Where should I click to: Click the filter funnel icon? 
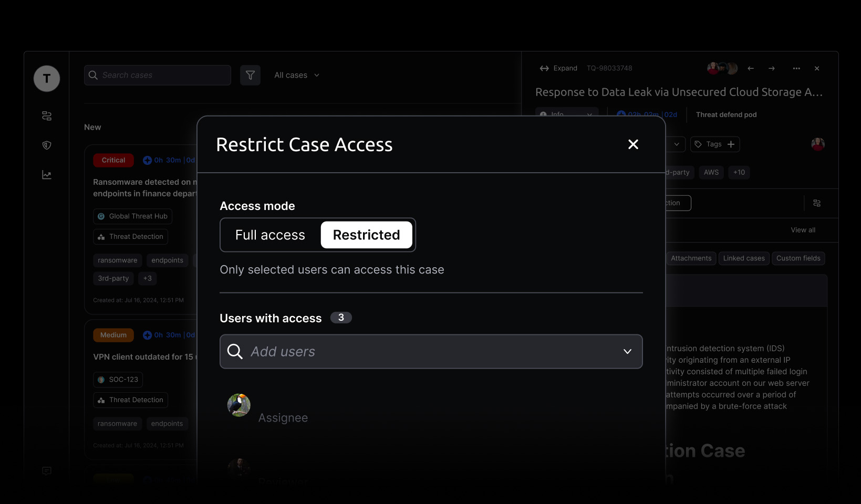tap(250, 75)
